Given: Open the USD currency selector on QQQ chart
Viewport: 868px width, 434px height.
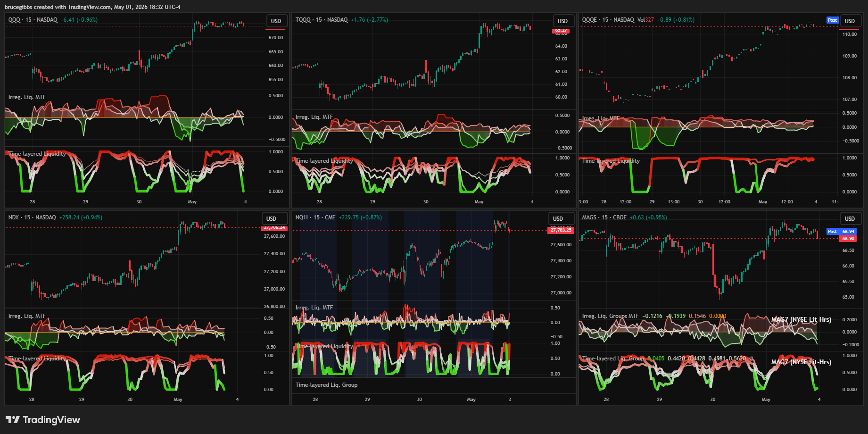Looking at the screenshot, I should pos(276,21).
